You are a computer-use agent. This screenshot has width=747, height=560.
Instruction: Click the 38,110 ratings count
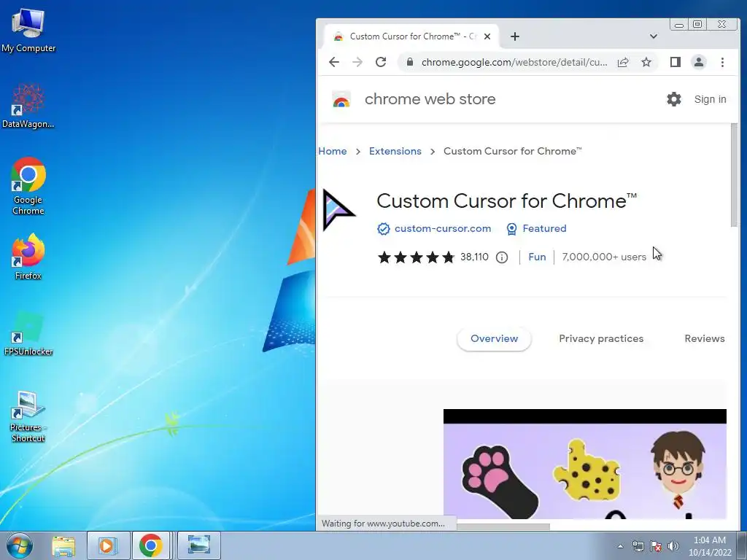474,257
